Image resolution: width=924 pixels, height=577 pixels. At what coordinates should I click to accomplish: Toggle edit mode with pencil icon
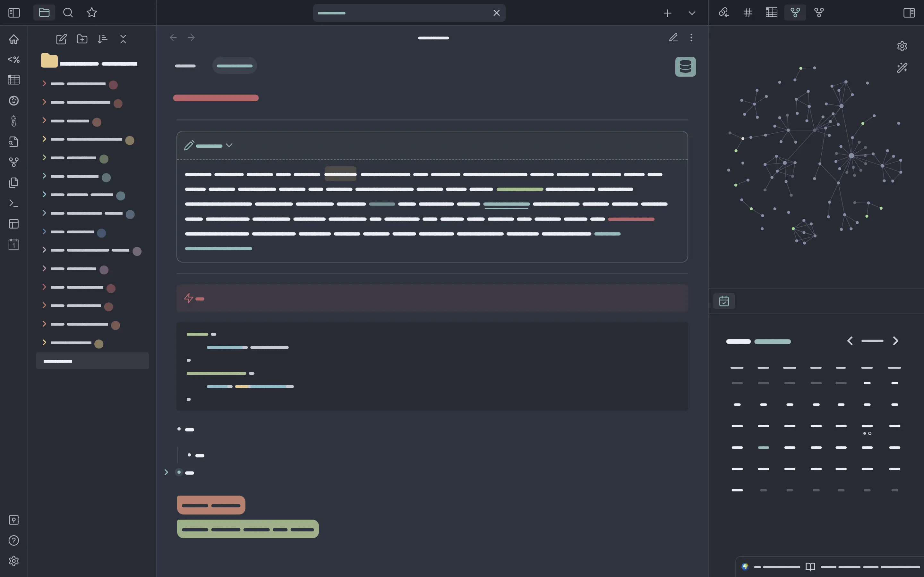tap(673, 38)
